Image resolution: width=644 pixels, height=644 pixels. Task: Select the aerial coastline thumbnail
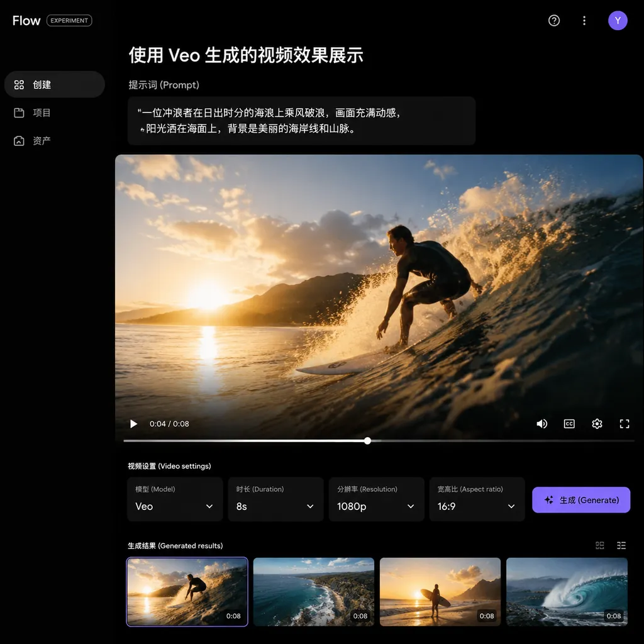(314, 592)
